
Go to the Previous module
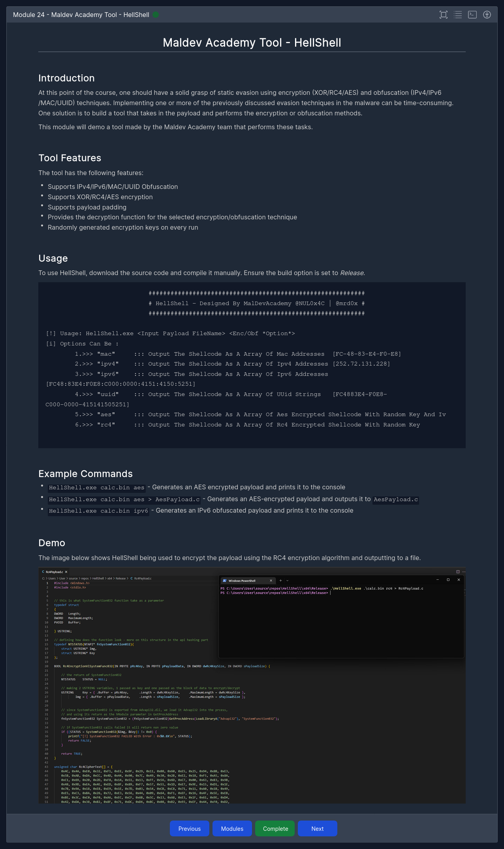click(x=190, y=828)
